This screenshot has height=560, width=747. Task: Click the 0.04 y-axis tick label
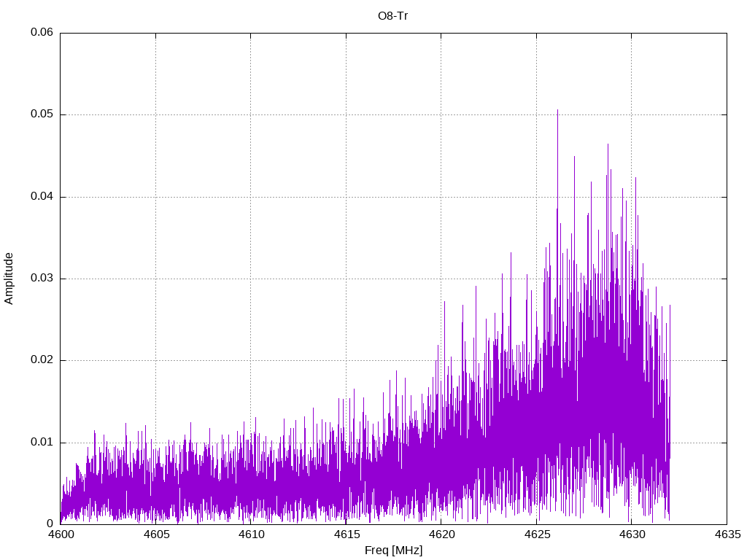42,196
